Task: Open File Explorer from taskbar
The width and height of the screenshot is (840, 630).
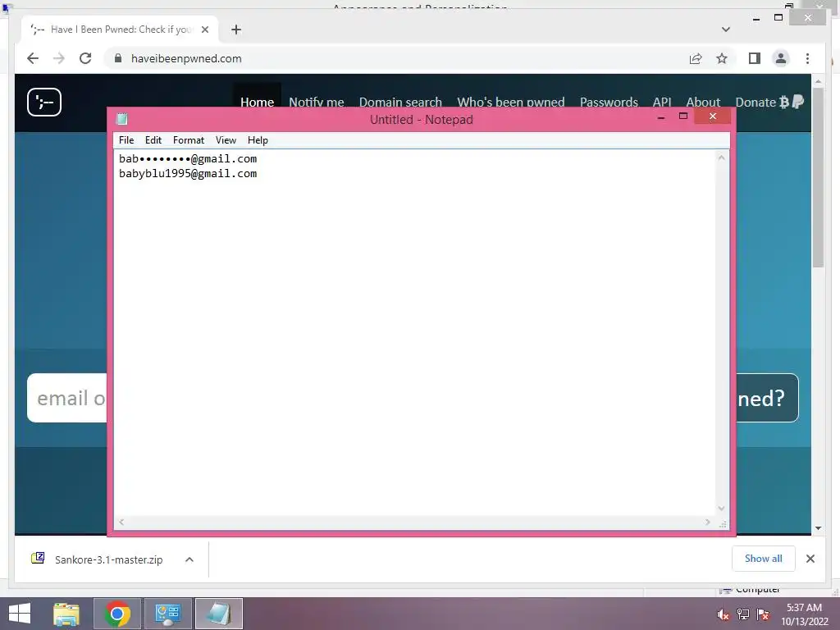Action: tap(66, 614)
